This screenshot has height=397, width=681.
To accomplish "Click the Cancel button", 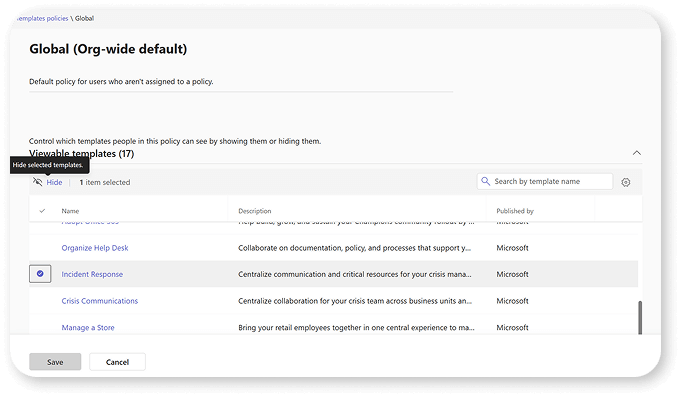I will click(117, 362).
